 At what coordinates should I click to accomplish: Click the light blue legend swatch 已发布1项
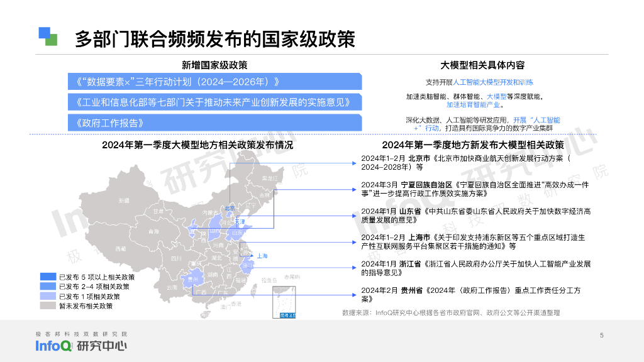(48, 296)
